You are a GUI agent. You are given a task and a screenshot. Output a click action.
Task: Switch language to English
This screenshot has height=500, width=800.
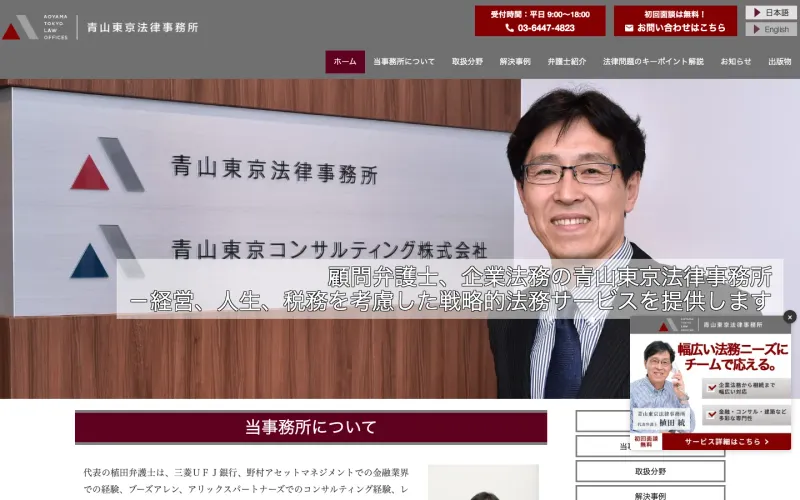tap(771, 29)
